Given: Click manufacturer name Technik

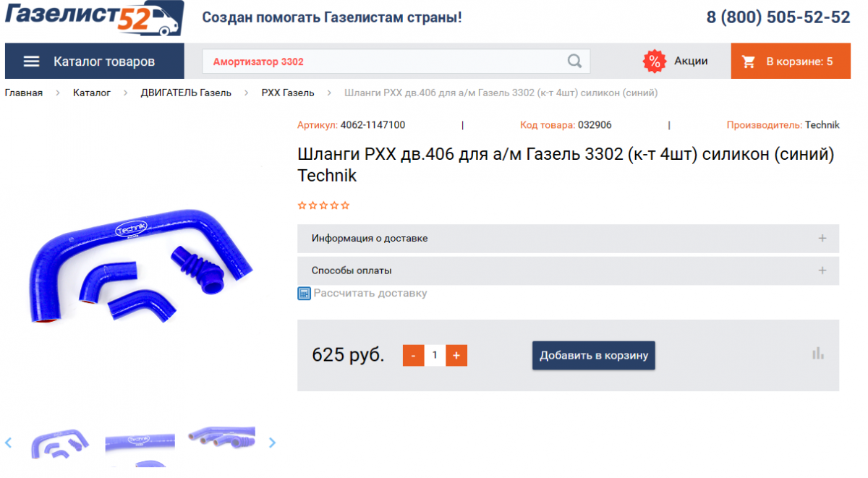Looking at the screenshot, I should click(x=822, y=125).
